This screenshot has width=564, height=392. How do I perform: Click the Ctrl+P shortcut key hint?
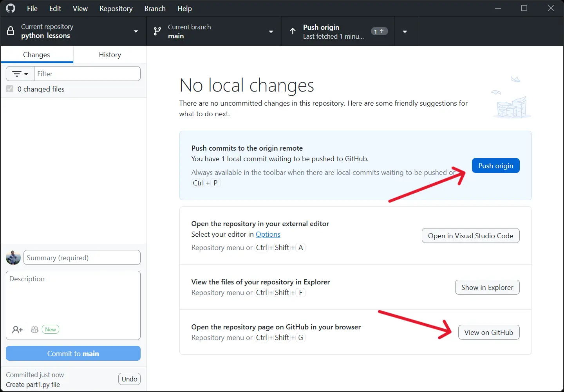[206, 183]
